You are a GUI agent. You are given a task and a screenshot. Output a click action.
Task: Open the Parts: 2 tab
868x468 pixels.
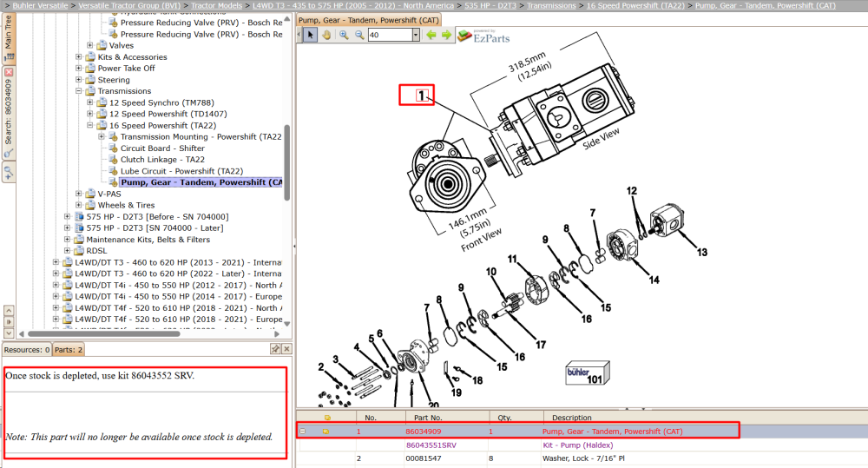pos(69,349)
